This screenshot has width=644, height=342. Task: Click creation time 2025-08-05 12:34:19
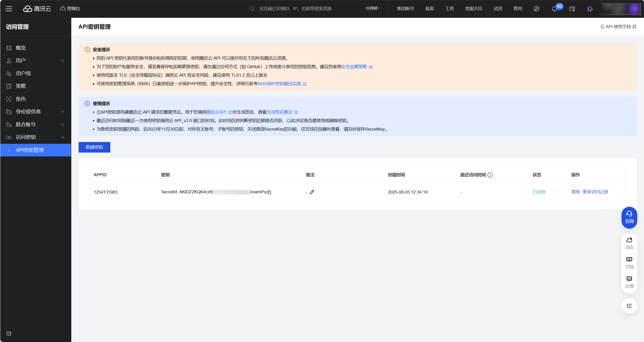408,192
